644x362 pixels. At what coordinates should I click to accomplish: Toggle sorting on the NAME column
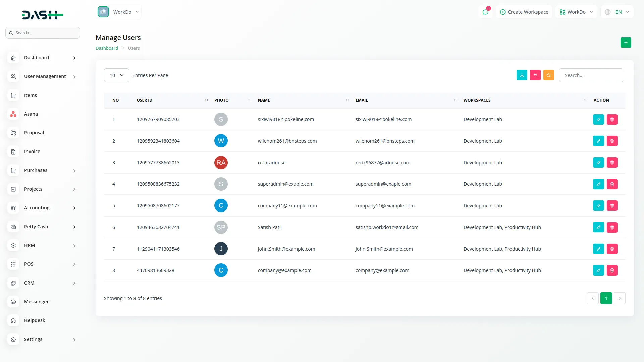[x=347, y=100]
